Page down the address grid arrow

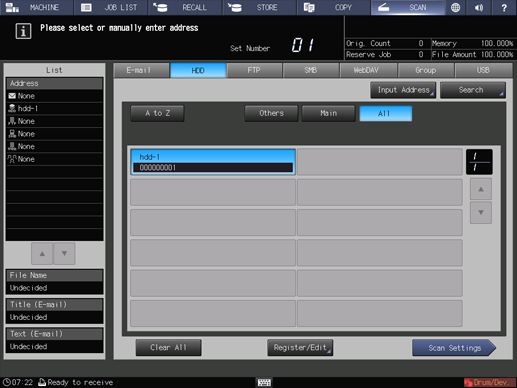481,212
